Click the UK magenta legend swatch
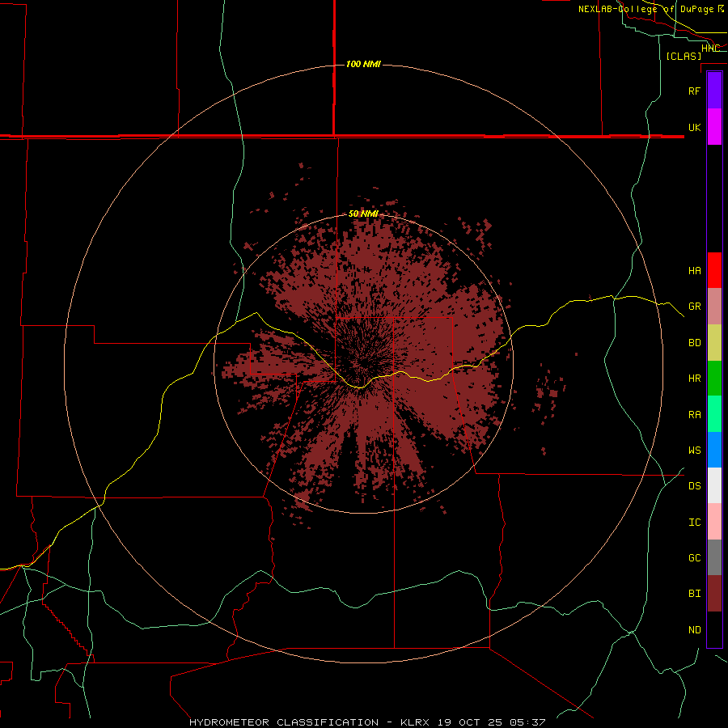Viewport: 728px width, 728px height. tap(714, 127)
